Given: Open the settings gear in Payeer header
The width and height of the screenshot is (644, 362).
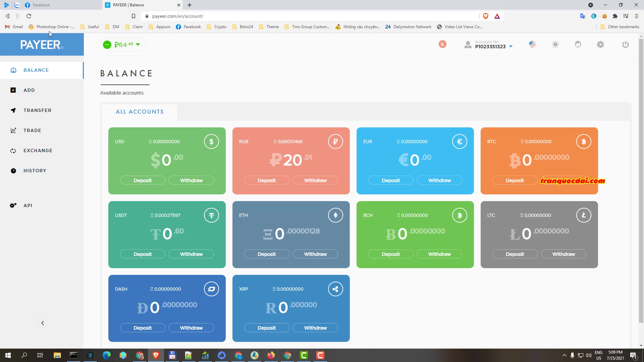Looking at the screenshot, I should click(600, 44).
